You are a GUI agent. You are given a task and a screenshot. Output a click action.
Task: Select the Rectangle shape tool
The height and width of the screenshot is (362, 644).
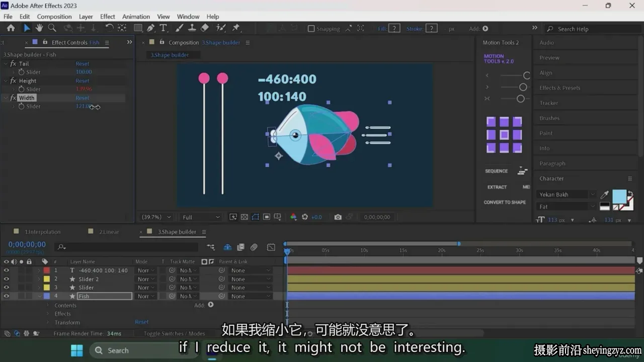click(138, 28)
